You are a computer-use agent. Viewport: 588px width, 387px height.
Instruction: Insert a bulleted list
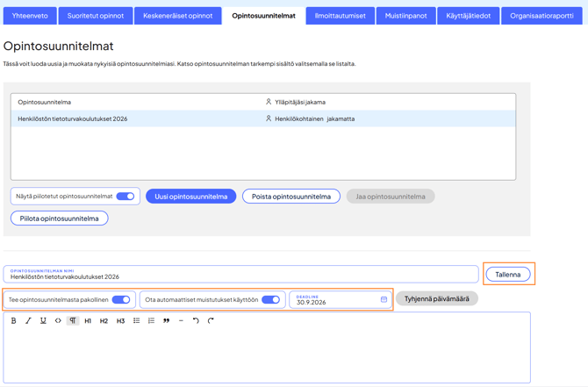click(137, 321)
